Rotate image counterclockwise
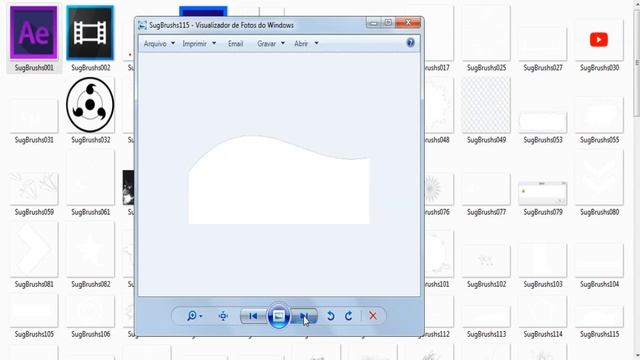Image resolution: width=640 pixels, height=360 pixels. coord(331,316)
